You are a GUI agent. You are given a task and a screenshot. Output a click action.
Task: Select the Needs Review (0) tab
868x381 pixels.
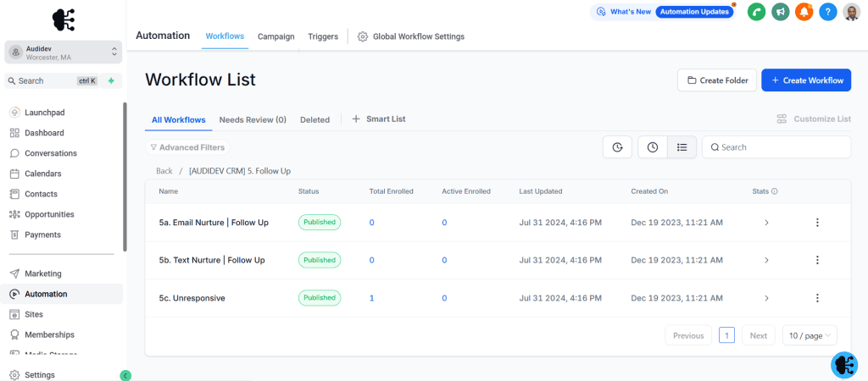point(253,119)
